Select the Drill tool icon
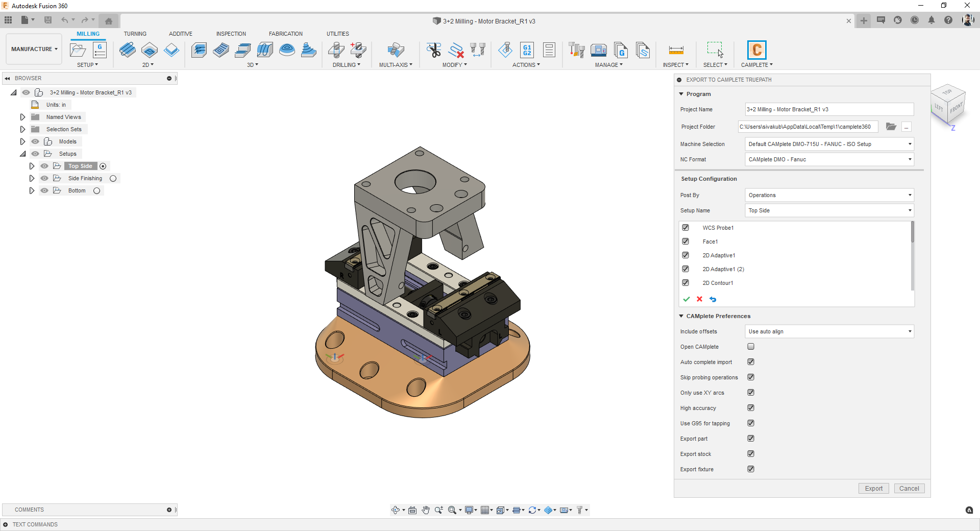 point(336,50)
